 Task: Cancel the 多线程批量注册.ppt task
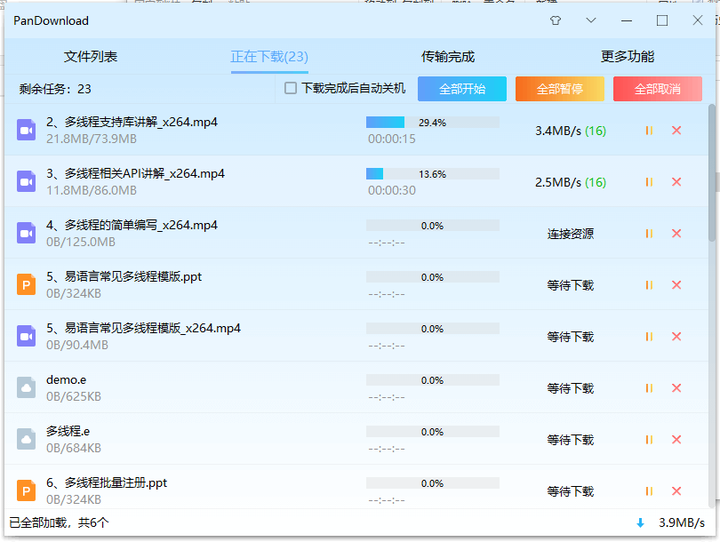point(676,491)
